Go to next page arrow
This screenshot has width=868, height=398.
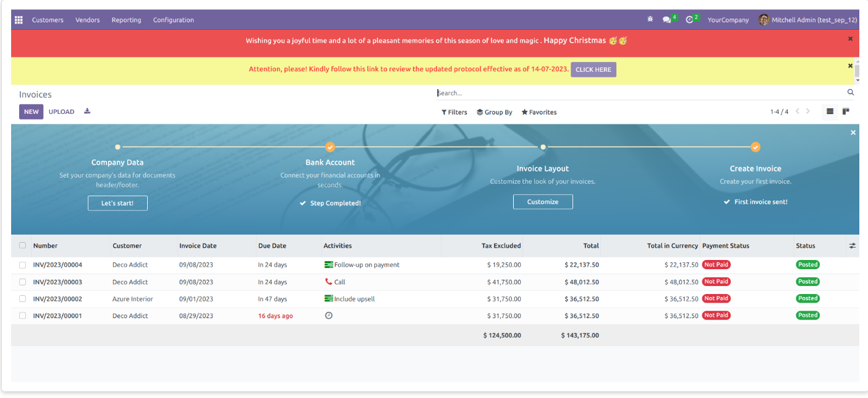pyautogui.click(x=808, y=111)
